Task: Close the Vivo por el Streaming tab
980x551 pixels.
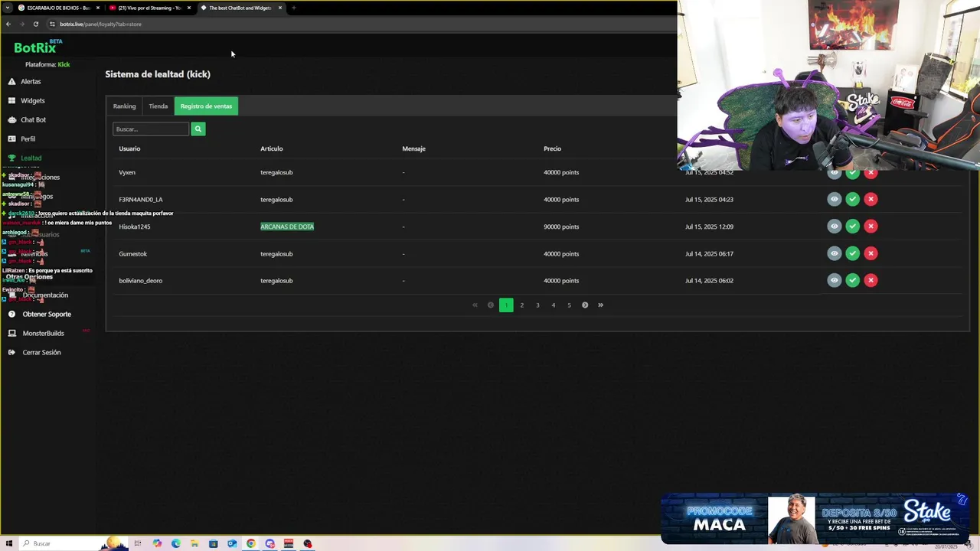Action: tap(189, 8)
